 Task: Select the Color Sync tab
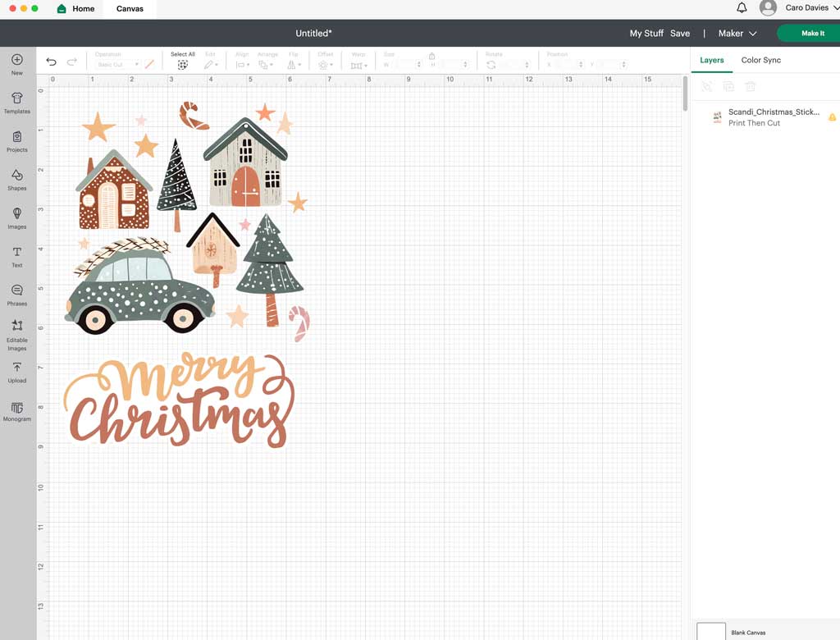(760, 60)
